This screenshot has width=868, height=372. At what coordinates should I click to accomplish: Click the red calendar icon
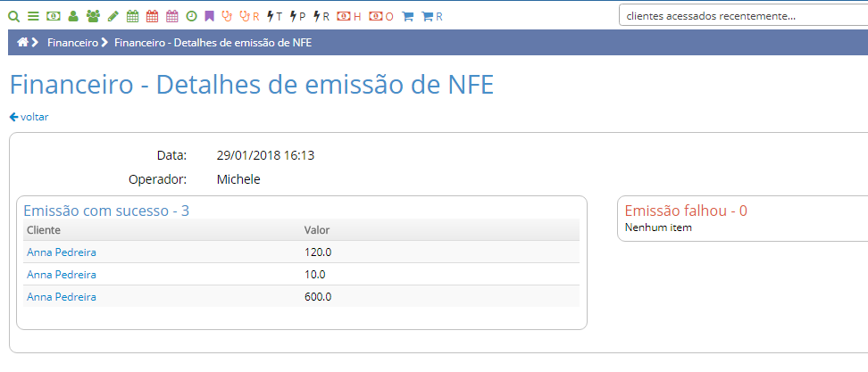coord(152,16)
